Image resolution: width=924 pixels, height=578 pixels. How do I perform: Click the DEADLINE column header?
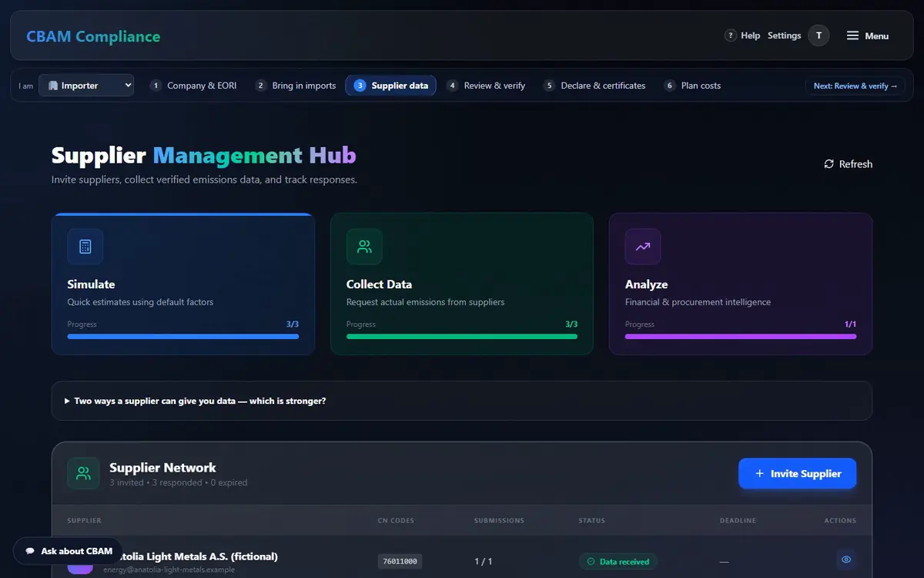point(738,520)
